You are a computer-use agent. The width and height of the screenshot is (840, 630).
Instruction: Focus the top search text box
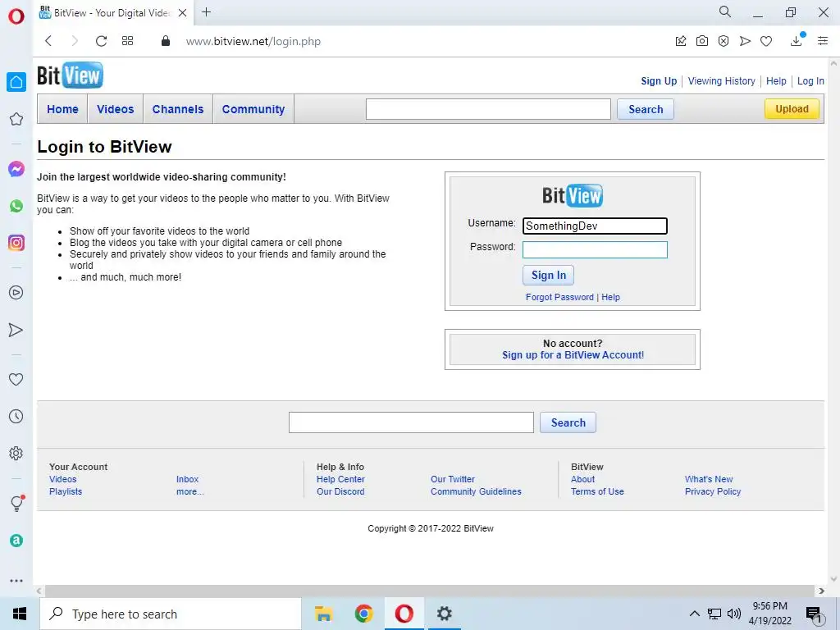[488, 109]
